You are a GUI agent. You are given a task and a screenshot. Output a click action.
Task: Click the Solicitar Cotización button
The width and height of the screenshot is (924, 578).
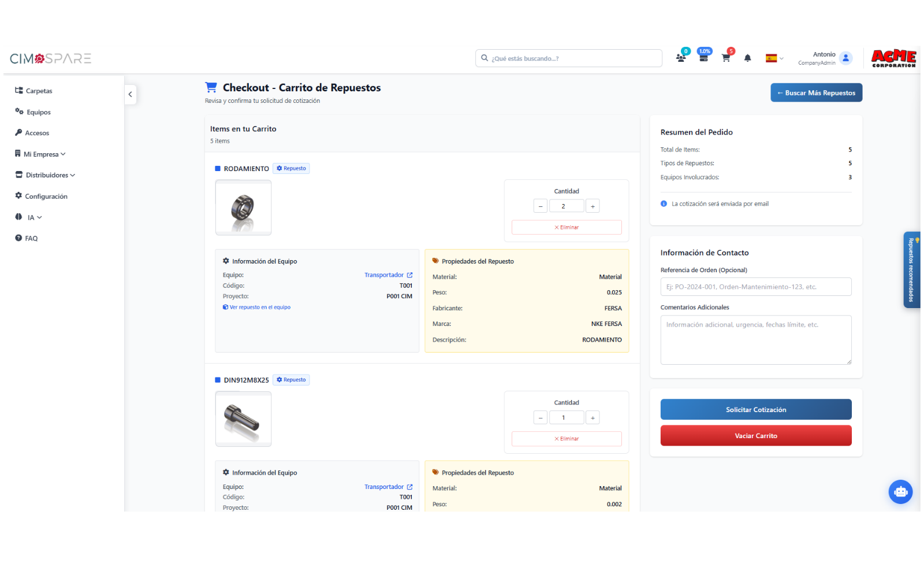756,409
